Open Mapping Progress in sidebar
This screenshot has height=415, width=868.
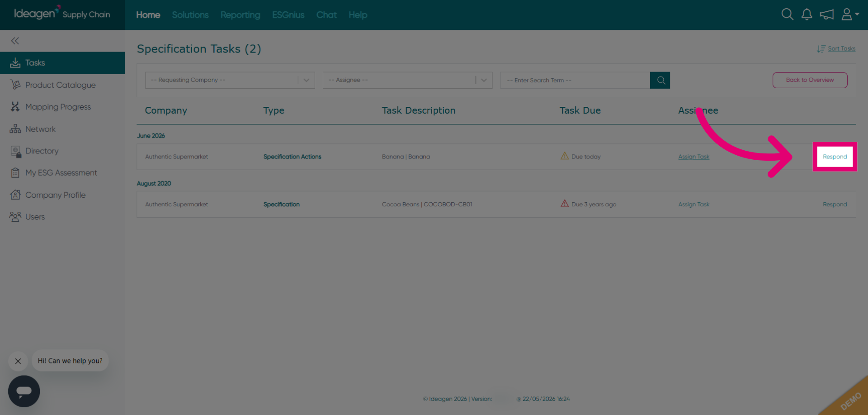(62, 107)
